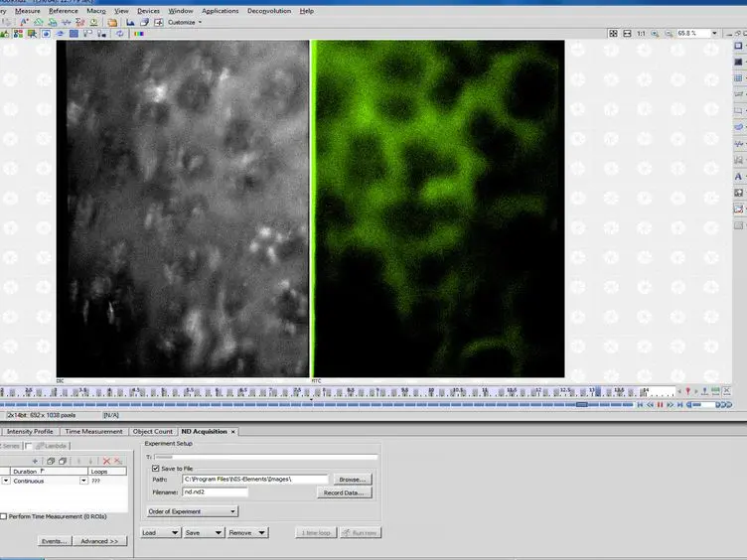
Task: Click the 1 time loop button
Action: point(316,533)
